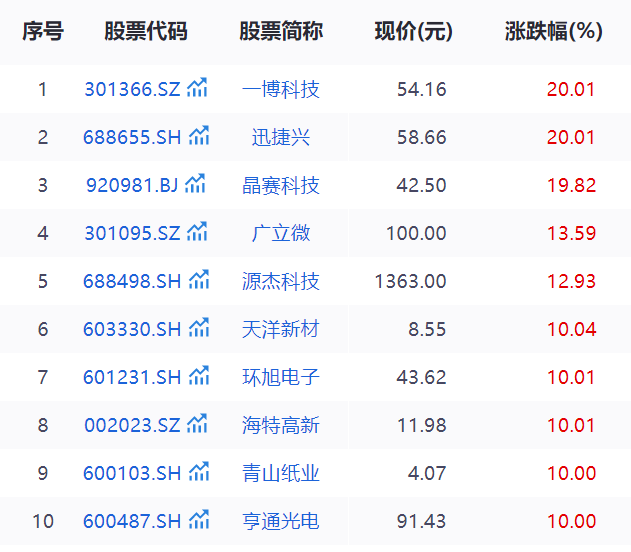
Task: Select 20.01 change in 迅捷兴 row
Action: [x=571, y=137]
